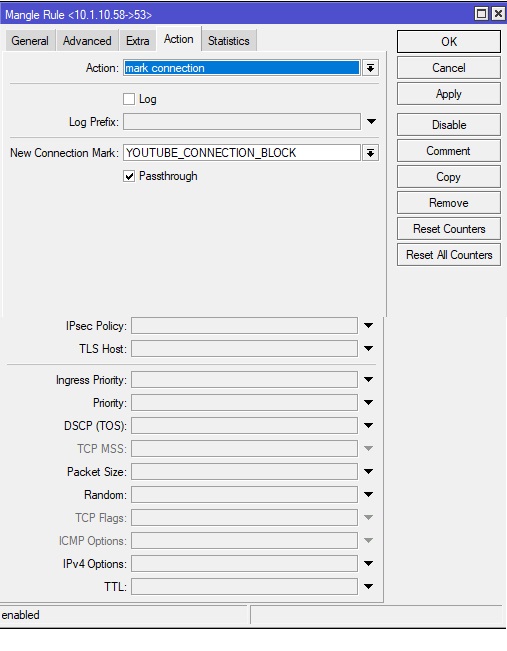Image resolution: width=507 pixels, height=651 pixels.
Task: Enable the Log checkbox
Action: pyautogui.click(x=129, y=99)
